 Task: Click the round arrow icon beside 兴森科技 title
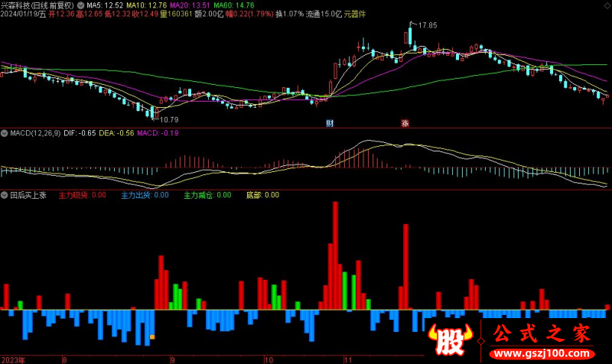(81, 5)
